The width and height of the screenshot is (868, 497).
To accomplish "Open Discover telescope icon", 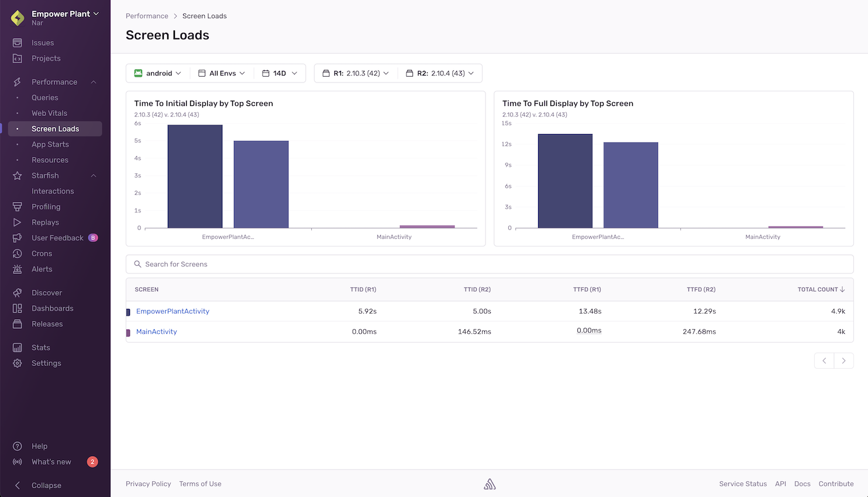I will click(18, 293).
